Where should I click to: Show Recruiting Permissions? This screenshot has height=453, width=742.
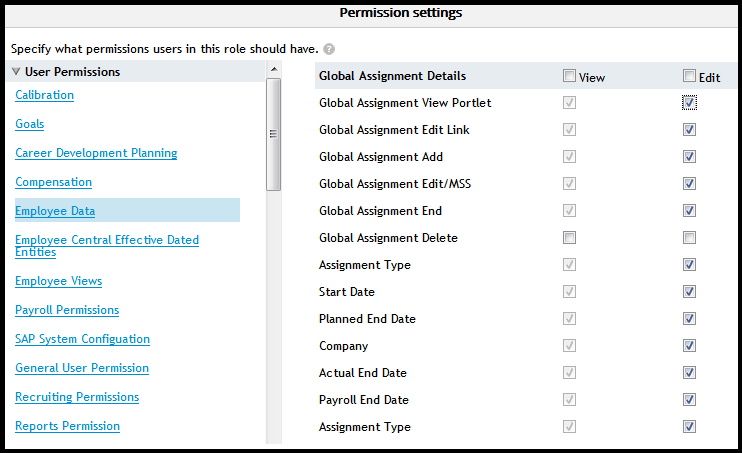coord(77,397)
